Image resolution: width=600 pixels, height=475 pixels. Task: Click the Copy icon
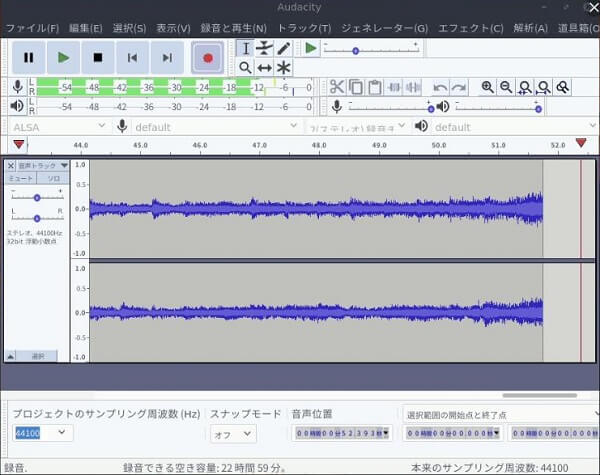tap(356, 87)
